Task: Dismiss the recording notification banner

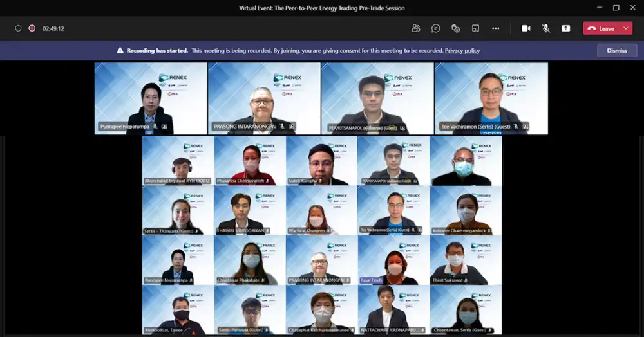Action: click(616, 50)
